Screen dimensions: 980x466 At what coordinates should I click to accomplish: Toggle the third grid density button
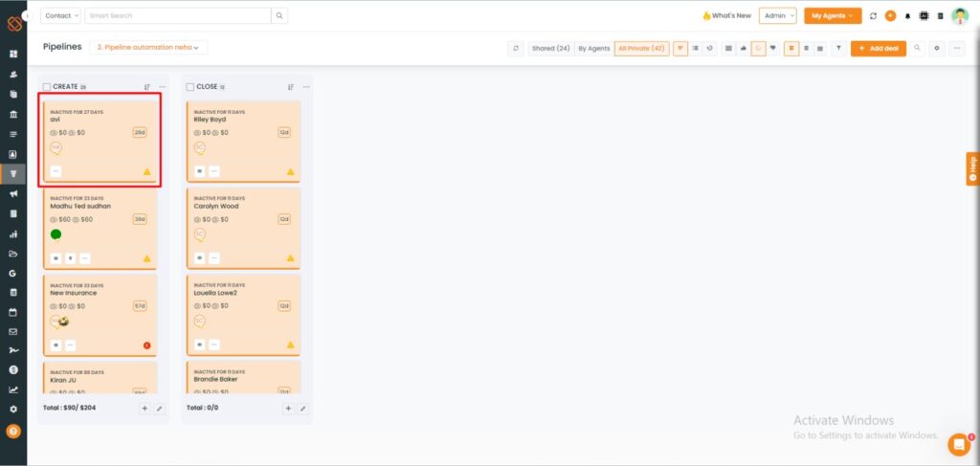(820, 48)
